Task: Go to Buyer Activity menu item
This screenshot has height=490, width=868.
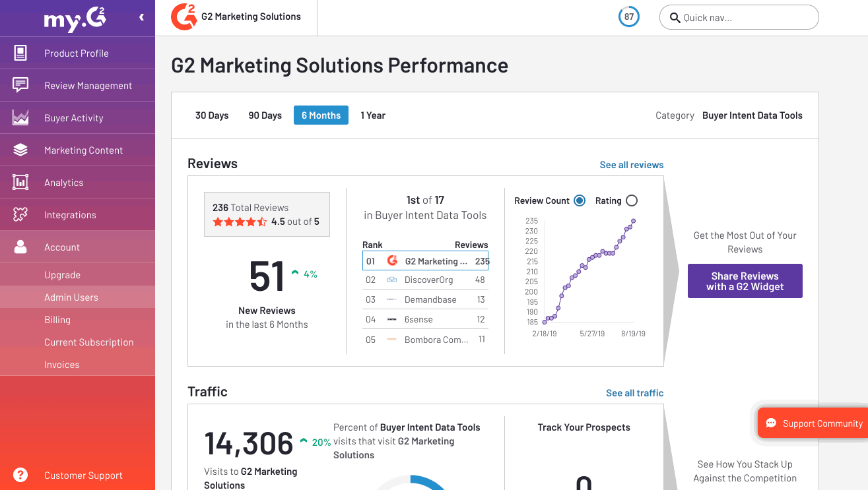Action: click(x=77, y=117)
